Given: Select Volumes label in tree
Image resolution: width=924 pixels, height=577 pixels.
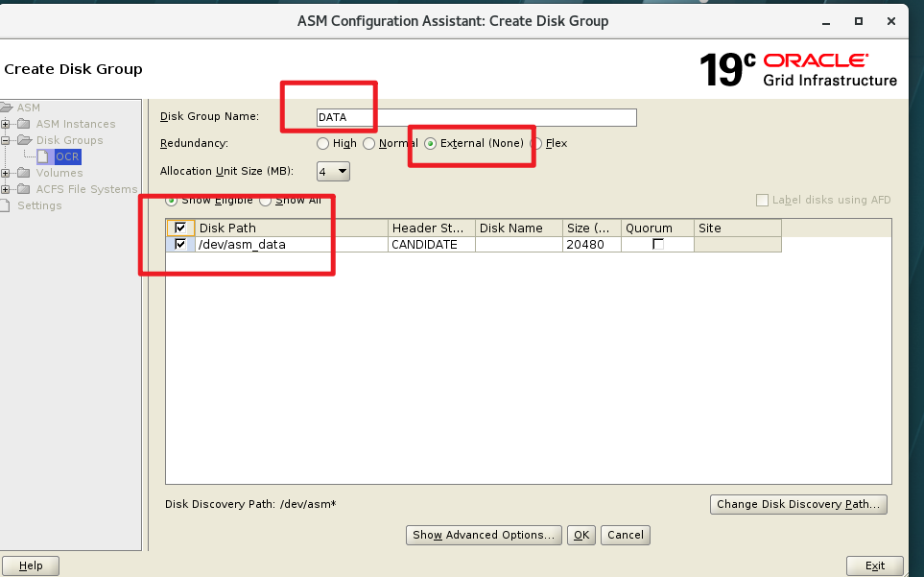Looking at the screenshot, I should [x=59, y=173].
